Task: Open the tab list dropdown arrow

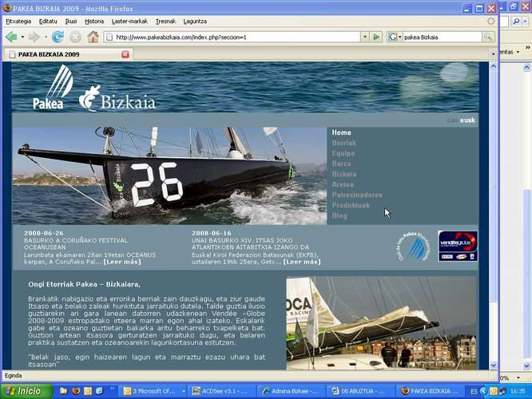Action: pyautogui.click(x=493, y=54)
